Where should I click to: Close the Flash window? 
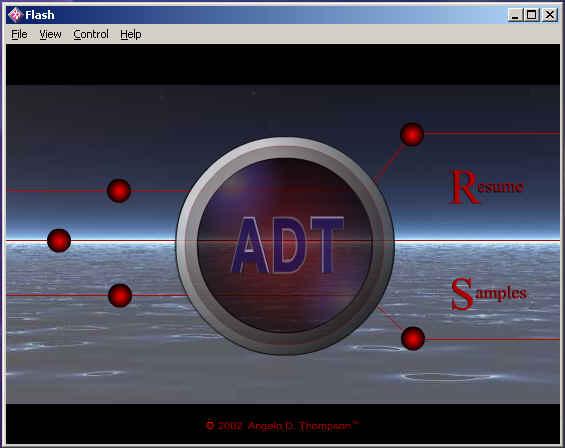coord(550,15)
